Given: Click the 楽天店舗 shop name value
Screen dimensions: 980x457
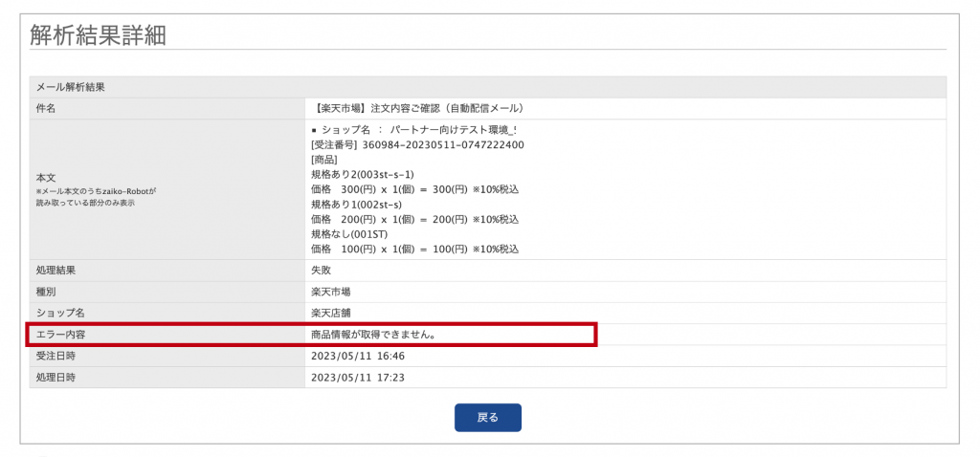Looking at the screenshot, I should pos(331,313).
